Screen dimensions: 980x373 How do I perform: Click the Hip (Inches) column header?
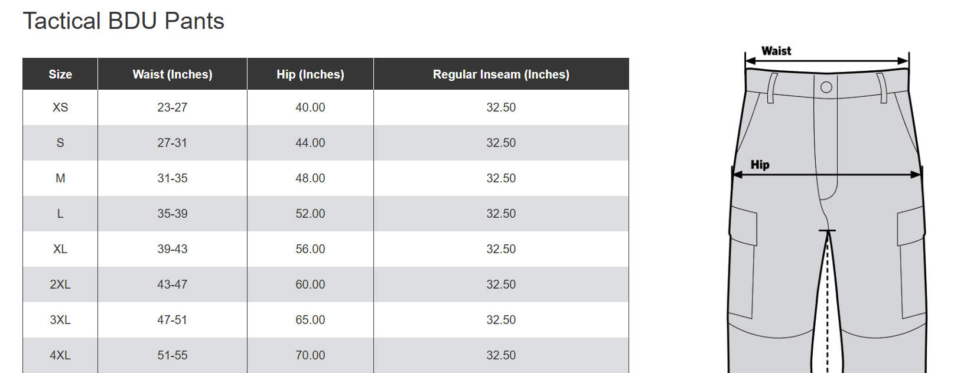(x=310, y=74)
